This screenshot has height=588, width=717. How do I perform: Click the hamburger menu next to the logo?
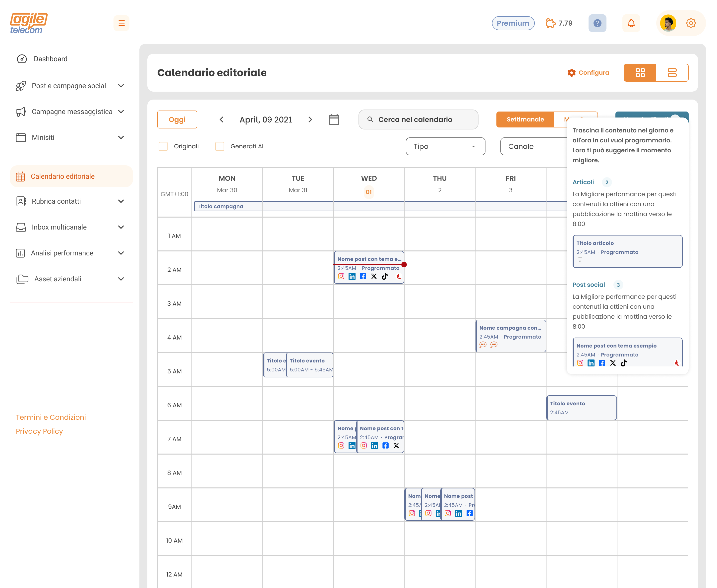(x=121, y=23)
